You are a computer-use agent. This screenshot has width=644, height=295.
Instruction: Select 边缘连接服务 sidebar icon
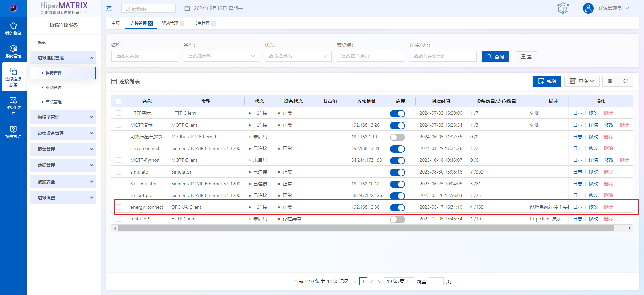(13, 77)
